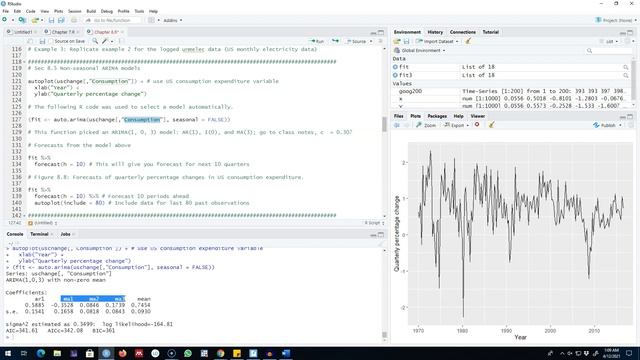Save current document from main toolbar
The height and width of the screenshot is (360, 640).
coord(51,20)
